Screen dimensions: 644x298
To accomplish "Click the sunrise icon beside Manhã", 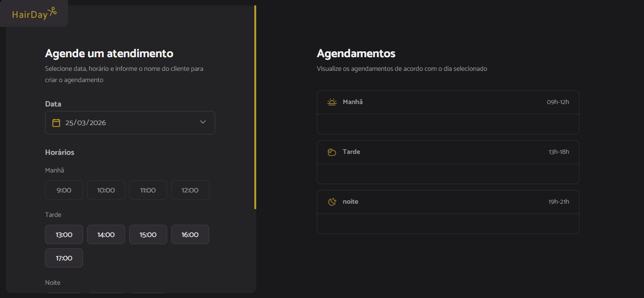I will click(332, 102).
